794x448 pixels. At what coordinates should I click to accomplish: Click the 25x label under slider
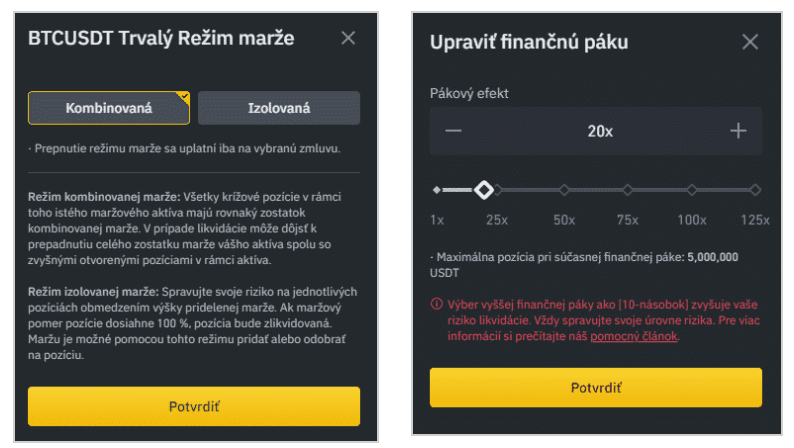[497, 220]
